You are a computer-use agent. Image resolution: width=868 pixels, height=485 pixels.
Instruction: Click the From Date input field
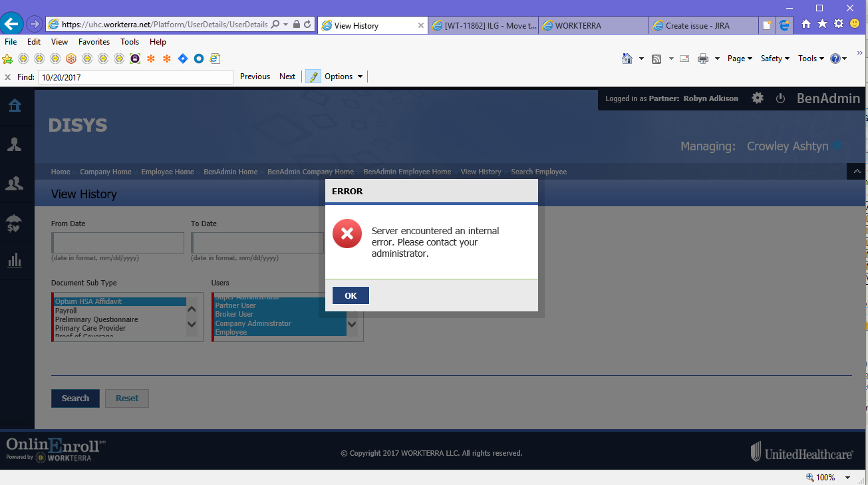tap(118, 243)
